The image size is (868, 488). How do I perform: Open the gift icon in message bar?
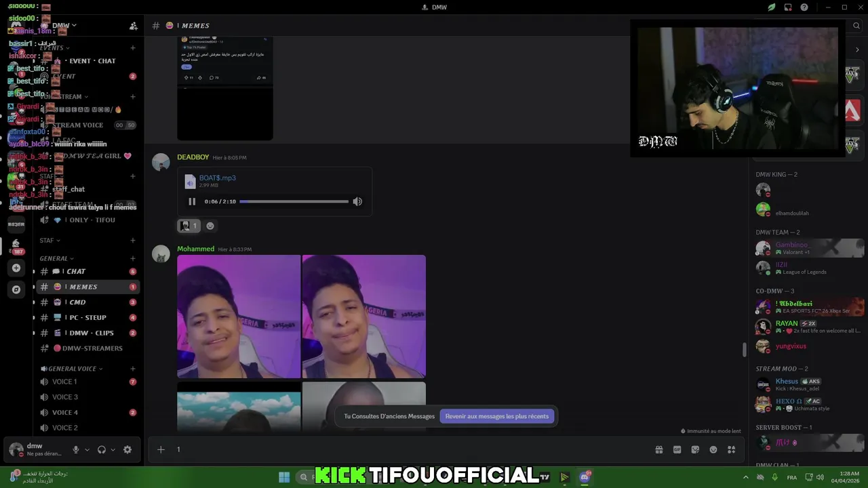(658, 449)
